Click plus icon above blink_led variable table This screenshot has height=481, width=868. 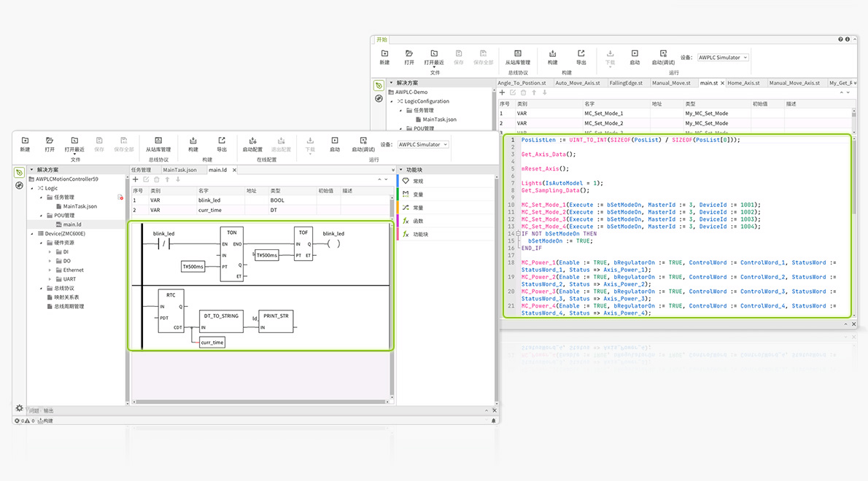pyautogui.click(x=136, y=179)
